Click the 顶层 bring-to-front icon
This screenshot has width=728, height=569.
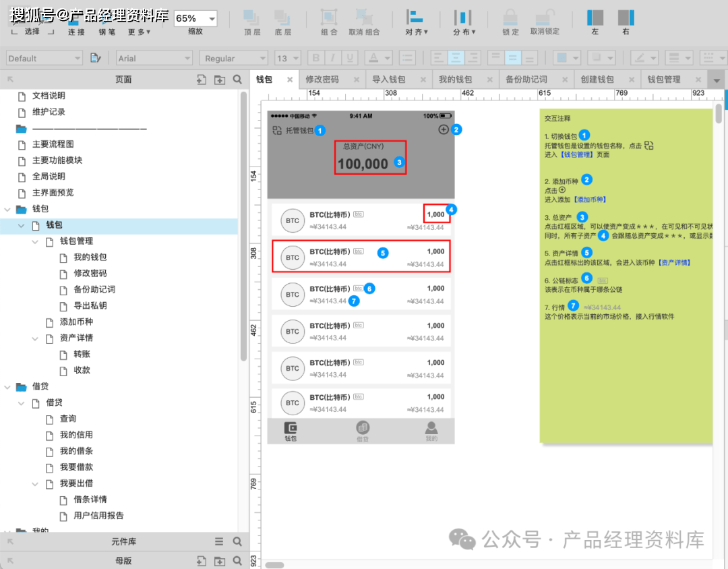tap(252, 18)
